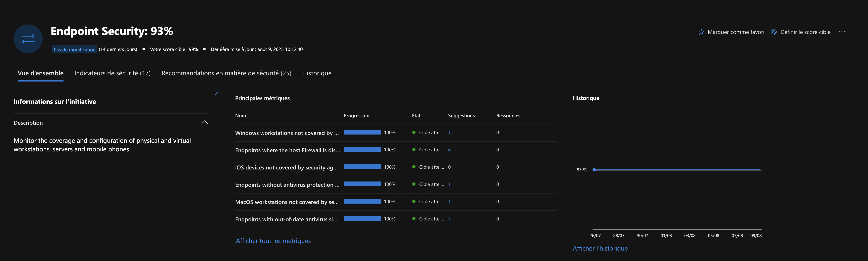Image resolution: width=868 pixels, height=261 pixels.
Task: Click green status dot for iOS devices row
Action: (414, 167)
